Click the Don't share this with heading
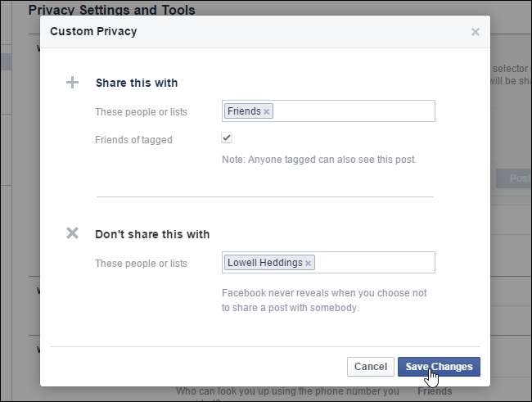The width and height of the screenshot is (532, 402). coord(152,234)
